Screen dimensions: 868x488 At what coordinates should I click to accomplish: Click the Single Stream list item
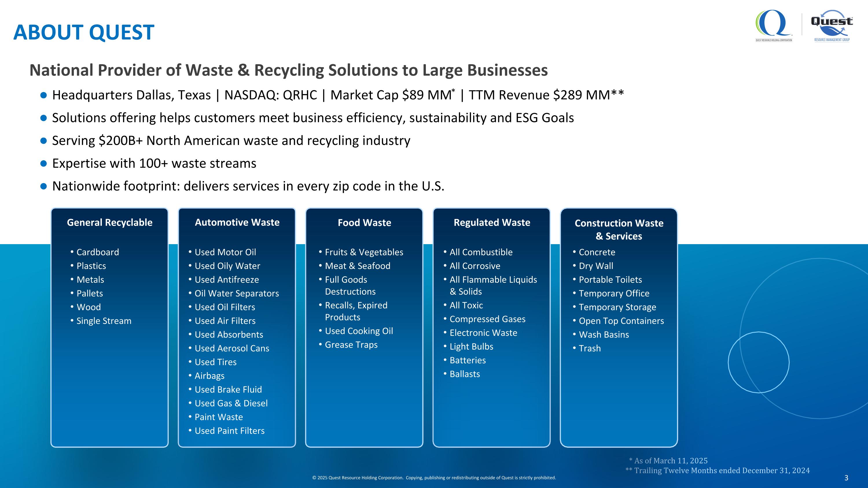pos(104,321)
